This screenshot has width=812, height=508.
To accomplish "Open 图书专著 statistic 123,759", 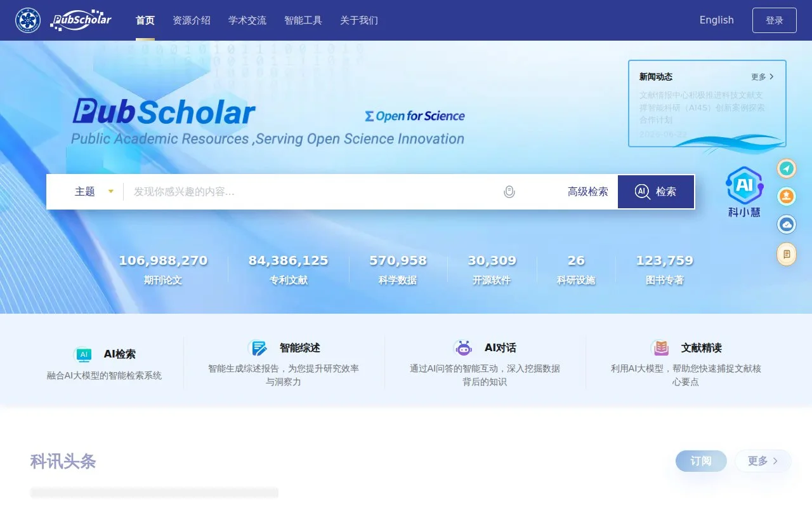I will pyautogui.click(x=665, y=270).
